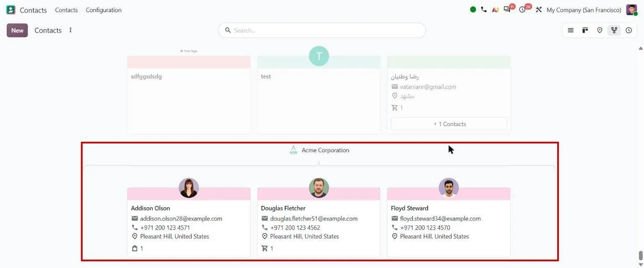This screenshot has height=268, width=644.
Task: Open the actions menu next to Contacts title
Action: click(70, 30)
